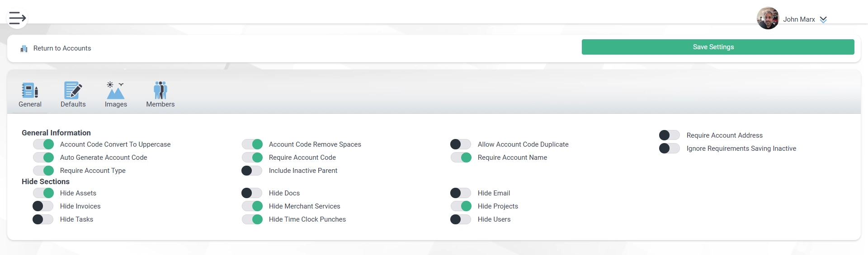868x255 pixels.
Task: Enable the Include Inactive Parent switch
Action: pyautogui.click(x=252, y=170)
